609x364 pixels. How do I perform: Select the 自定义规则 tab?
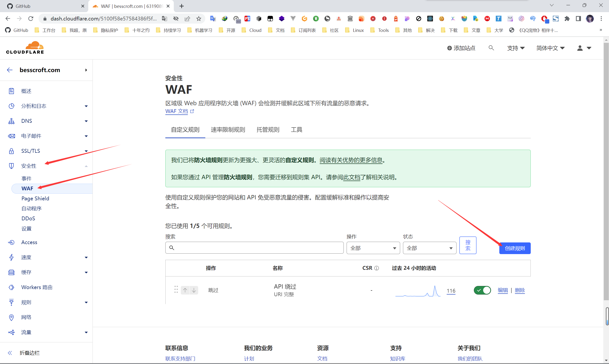tap(185, 129)
